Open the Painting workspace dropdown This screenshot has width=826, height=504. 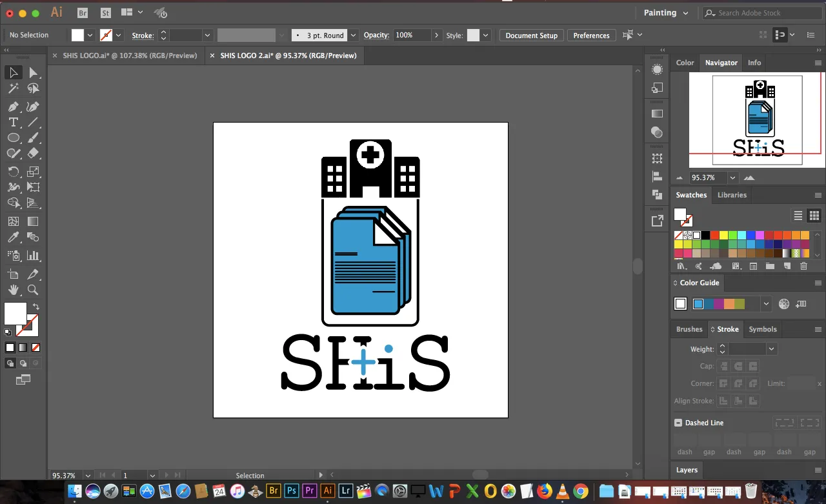(665, 13)
